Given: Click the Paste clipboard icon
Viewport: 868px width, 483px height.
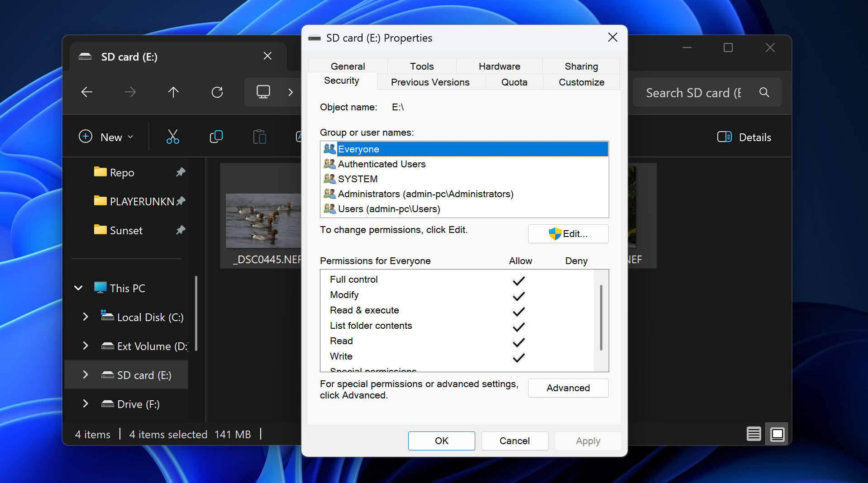Looking at the screenshot, I should (x=259, y=137).
